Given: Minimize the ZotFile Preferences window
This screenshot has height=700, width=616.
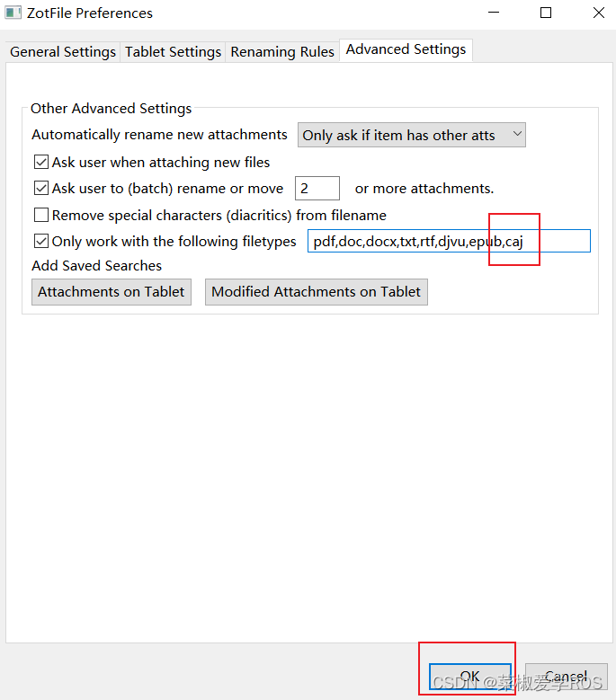Looking at the screenshot, I should pyautogui.click(x=494, y=13).
